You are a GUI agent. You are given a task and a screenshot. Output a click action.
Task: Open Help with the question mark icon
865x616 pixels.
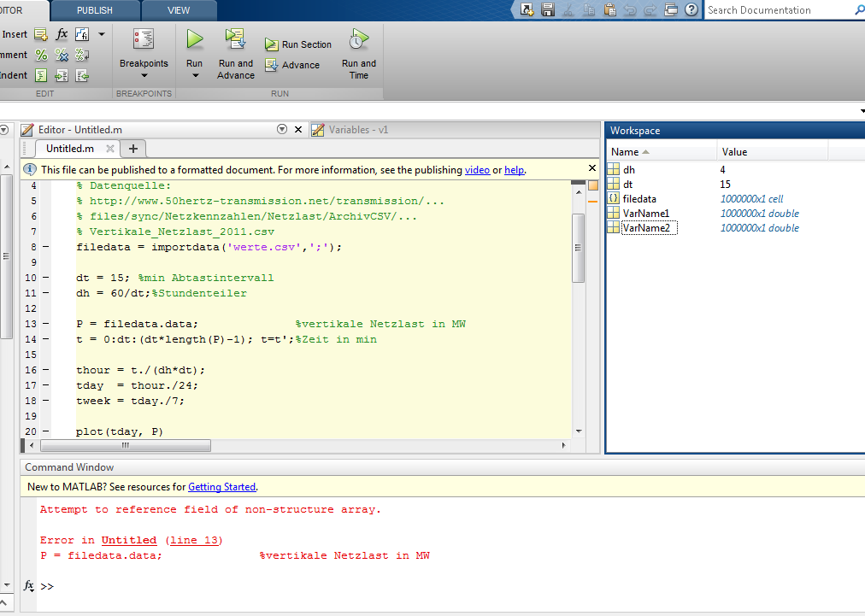coord(691,10)
